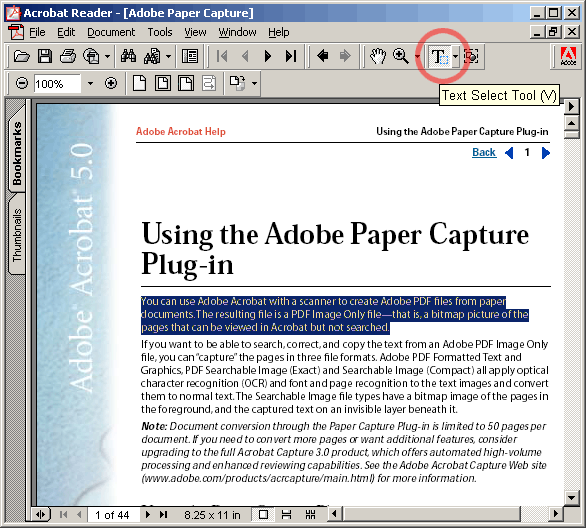
Task: Go to Next View gray arrow
Action: click(345, 56)
